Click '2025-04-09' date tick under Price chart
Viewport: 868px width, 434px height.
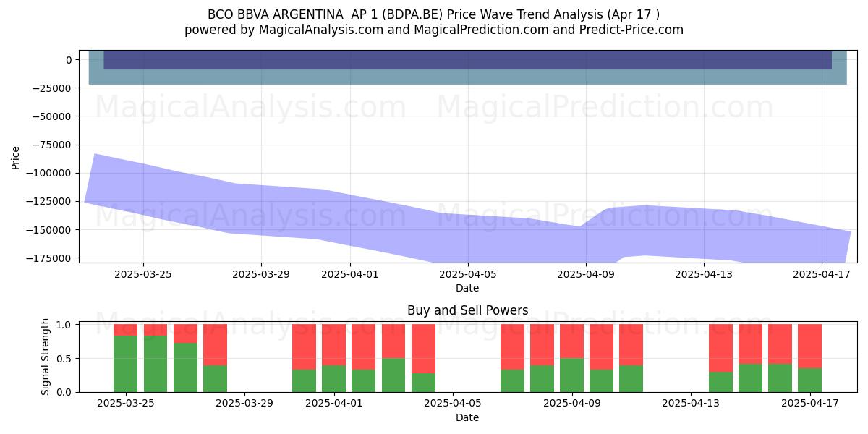pos(586,274)
